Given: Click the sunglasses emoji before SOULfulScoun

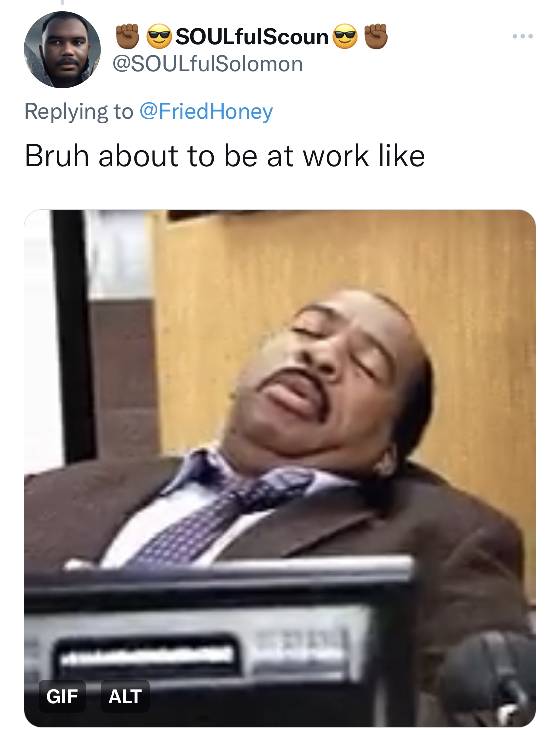Looking at the screenshot, I should coord(159,36).
